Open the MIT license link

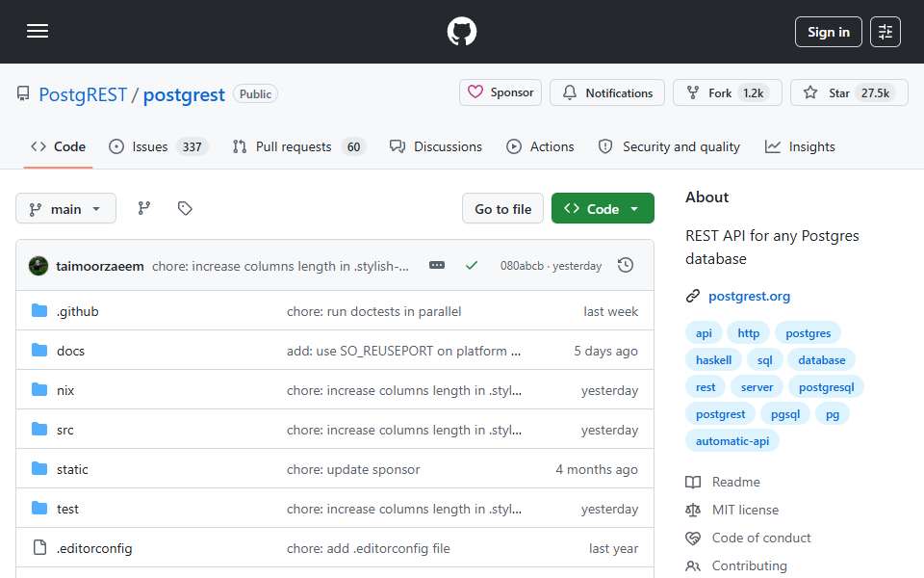[x=731, y=510]
